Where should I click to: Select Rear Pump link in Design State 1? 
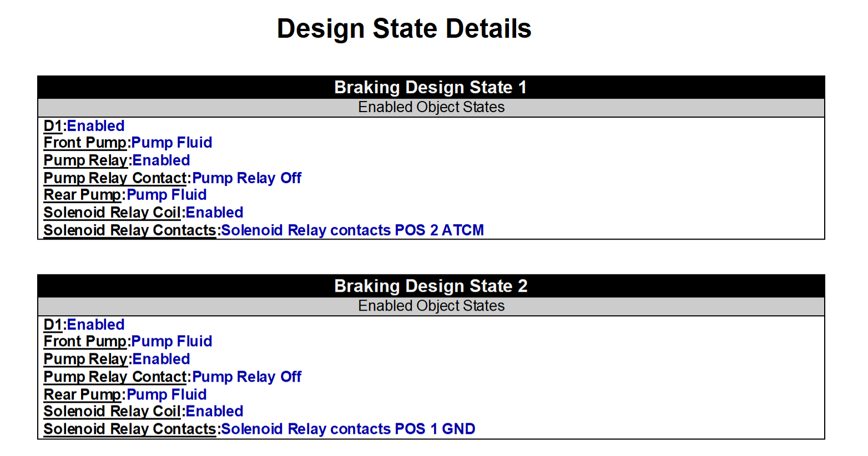(83, 195)
